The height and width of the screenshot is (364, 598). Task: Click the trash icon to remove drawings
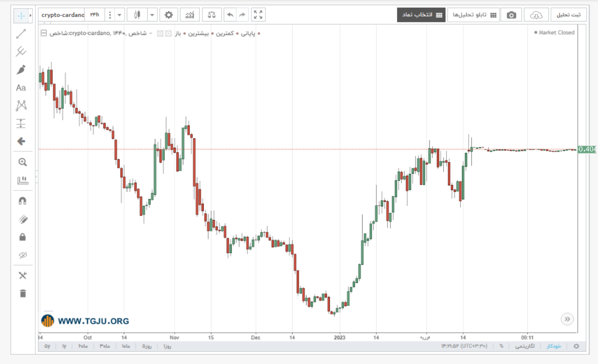(x=23, y=293)
